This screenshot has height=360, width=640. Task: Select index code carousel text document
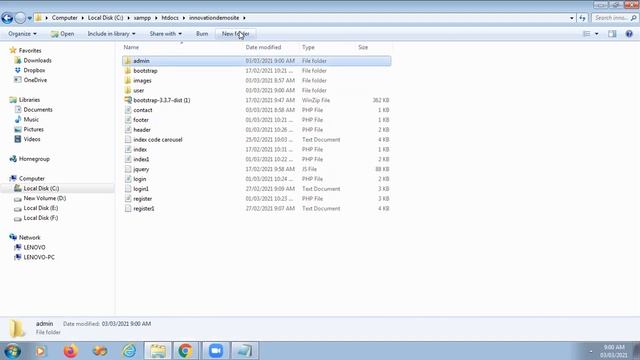pyautogui.click(x=256, y=140)
